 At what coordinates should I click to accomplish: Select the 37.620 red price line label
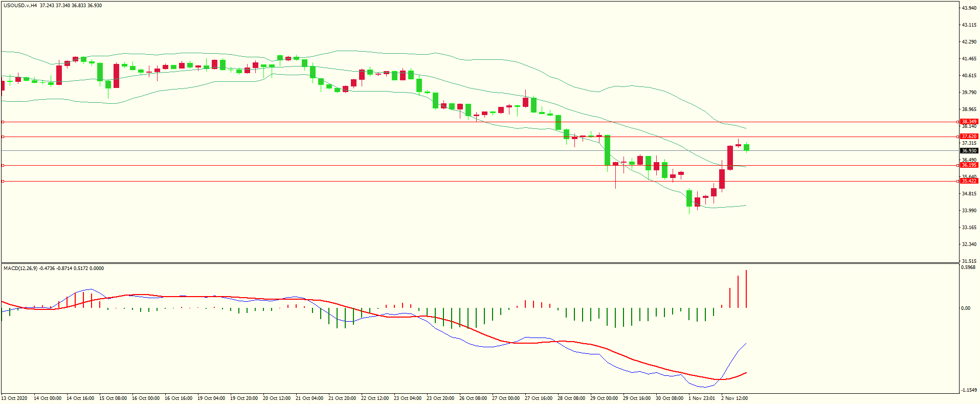(969, 137)
